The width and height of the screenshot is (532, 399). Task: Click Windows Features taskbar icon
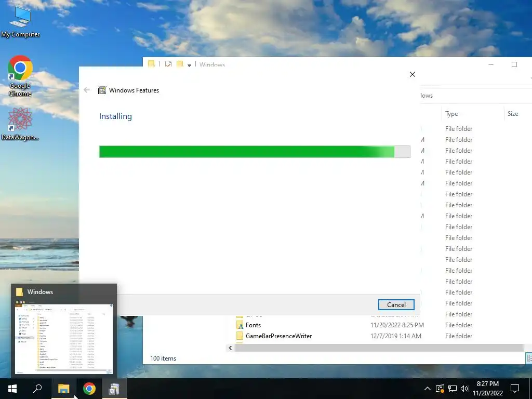click(x=114, y=389)
